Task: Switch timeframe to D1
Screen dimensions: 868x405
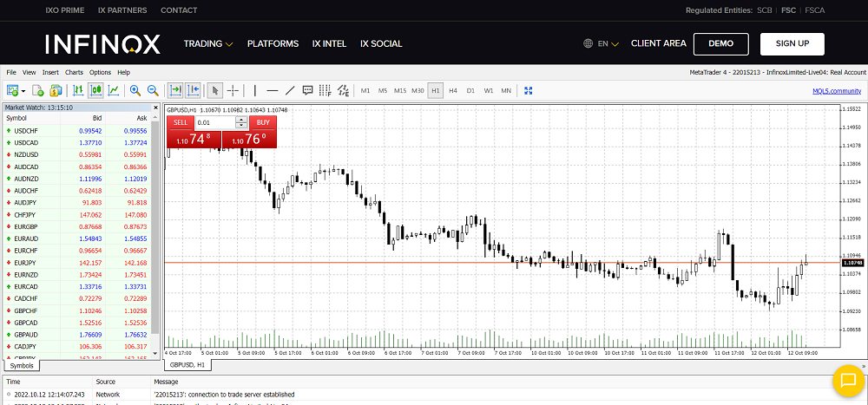Action: 470,91
